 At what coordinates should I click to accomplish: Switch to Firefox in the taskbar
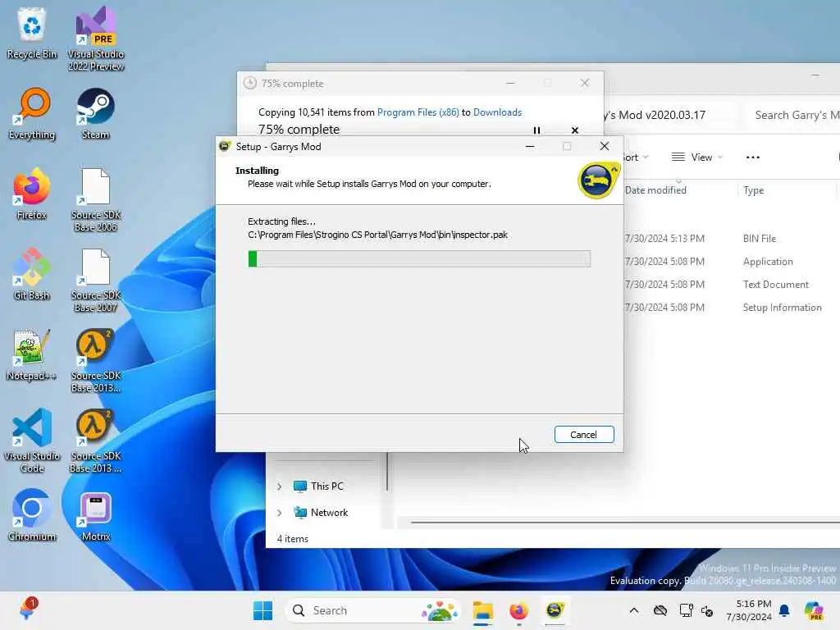[x=518, y=610]
